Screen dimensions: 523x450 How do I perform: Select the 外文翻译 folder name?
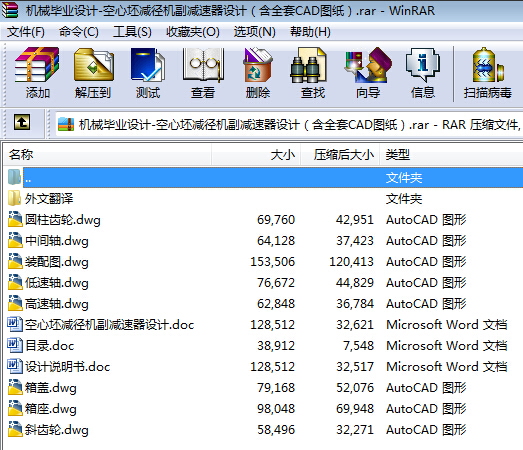(49, 199)
